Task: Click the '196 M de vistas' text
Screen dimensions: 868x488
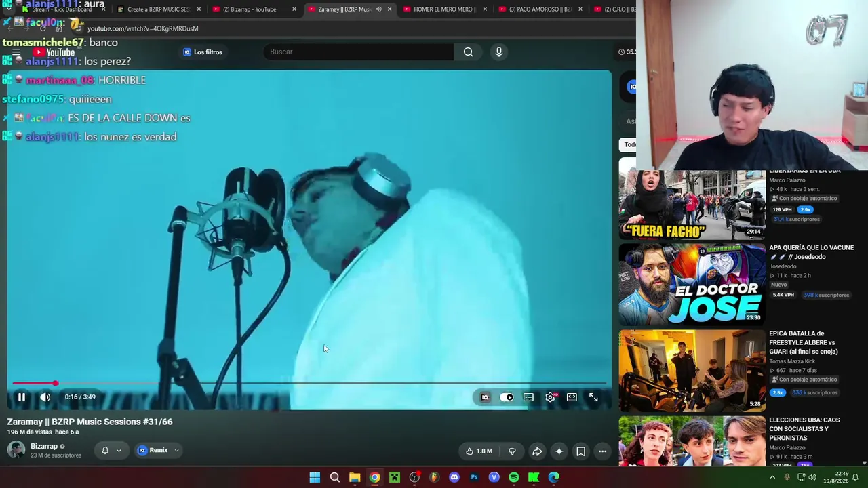Action: click(29, 432)
